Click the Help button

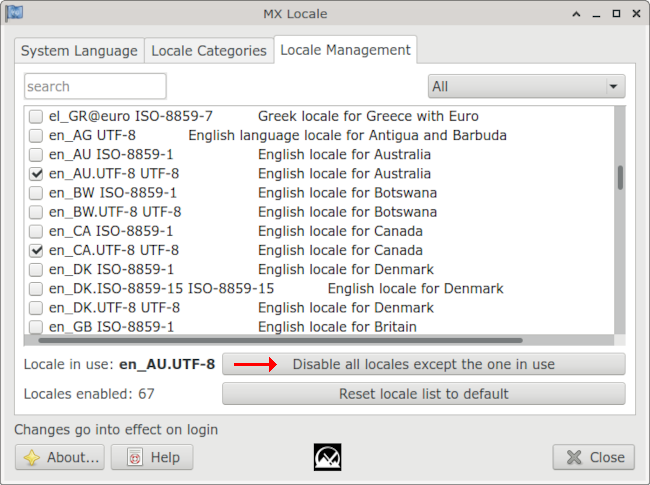152,457
